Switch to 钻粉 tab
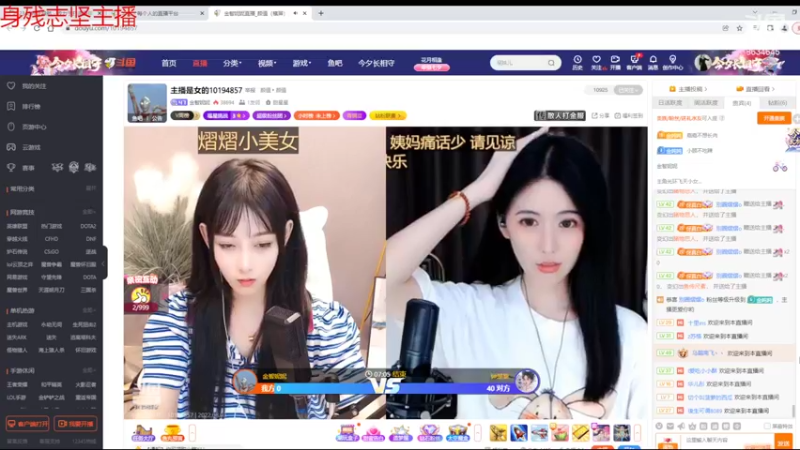 tap(777, 103)
